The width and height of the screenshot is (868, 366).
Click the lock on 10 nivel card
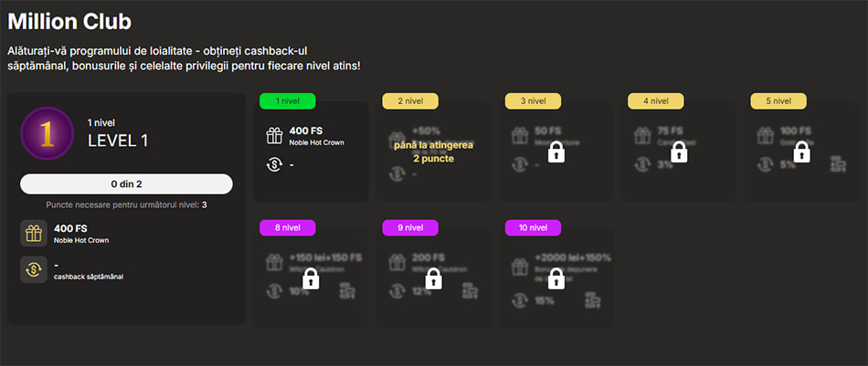(556, 278)
